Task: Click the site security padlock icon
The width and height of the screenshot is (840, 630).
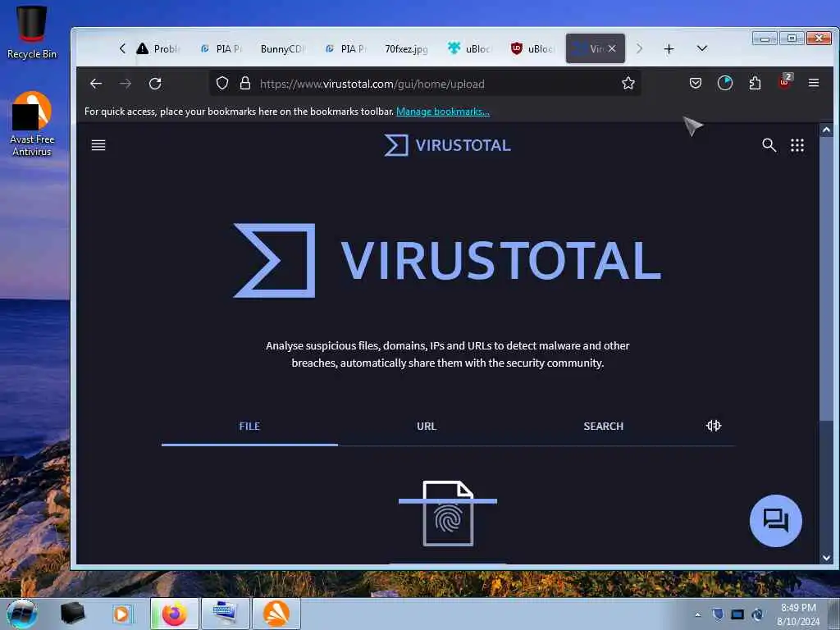Action: coord(245,83)
